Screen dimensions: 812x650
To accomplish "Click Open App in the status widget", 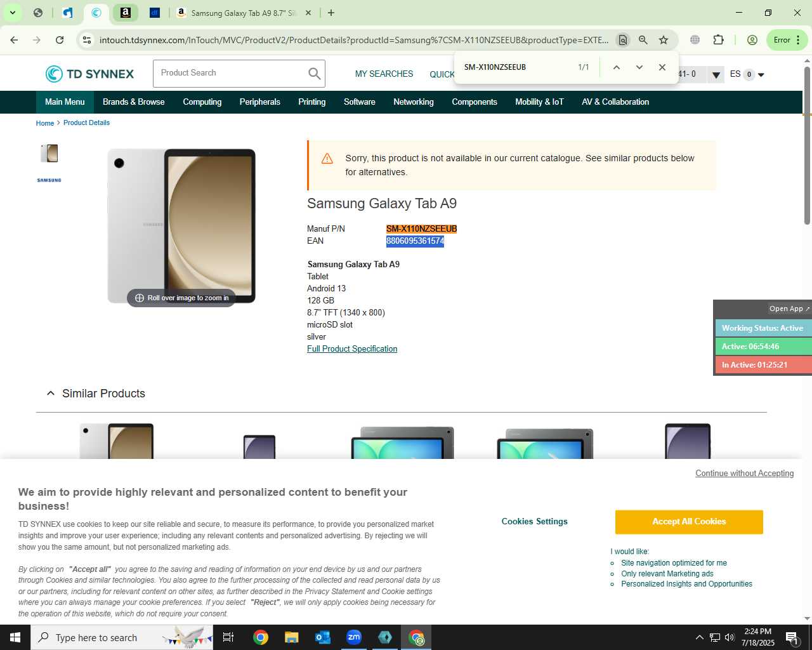I will click(789, 308).
